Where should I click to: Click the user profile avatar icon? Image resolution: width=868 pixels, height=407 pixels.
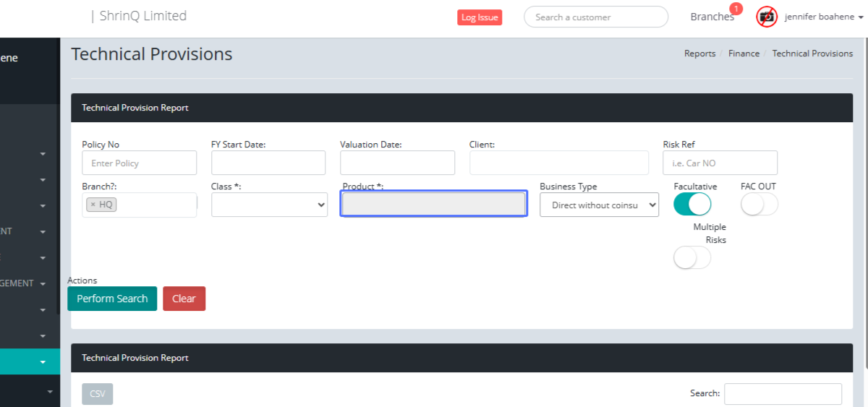(x=767, y=17)
